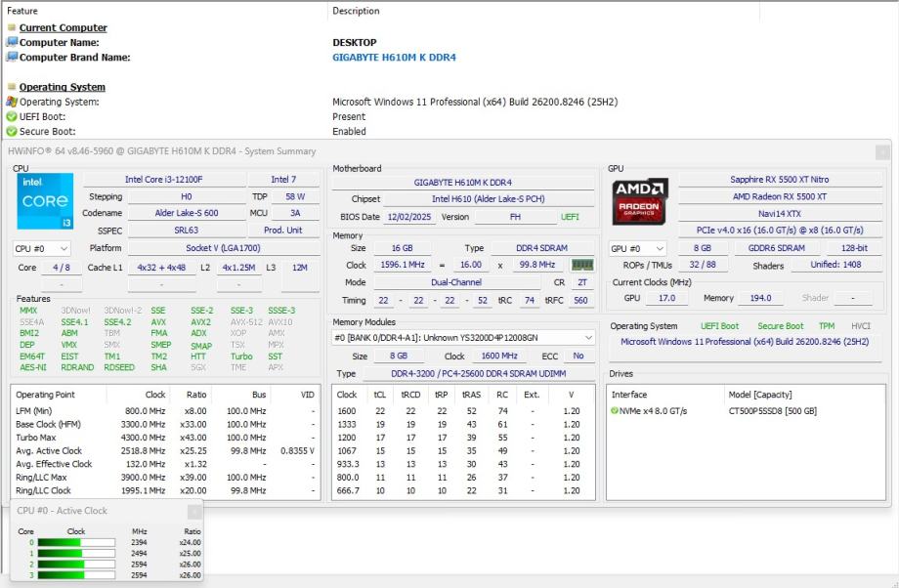This screenshot has height=588, width=899.
Task: Click the Intel Core i3 logo
Action: coord(45,201)
